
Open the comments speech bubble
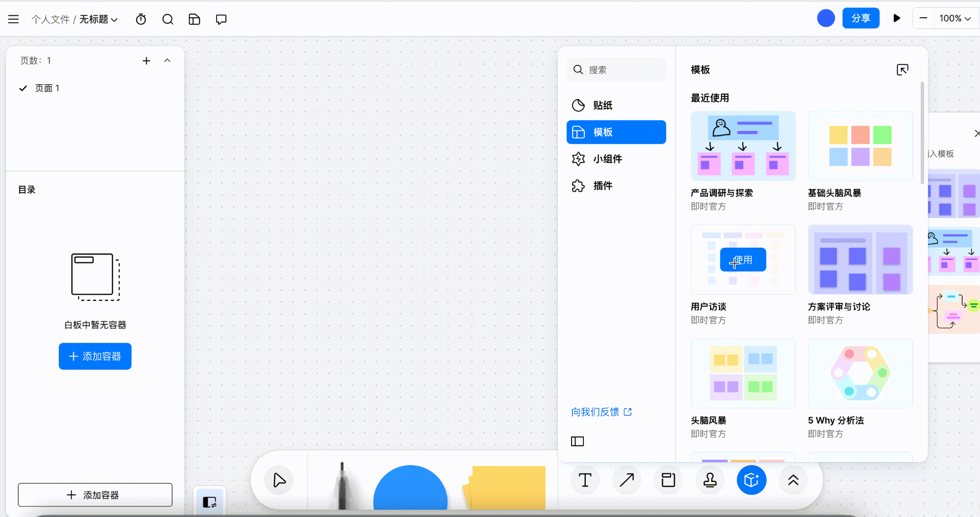click(221, 19)
